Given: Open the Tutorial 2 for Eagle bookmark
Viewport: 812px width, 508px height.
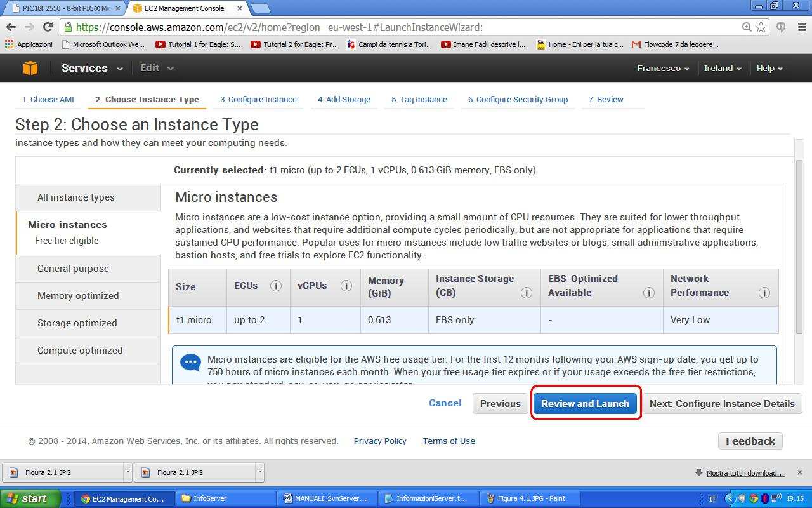Looking at the screenshot, I should (294, 44).
